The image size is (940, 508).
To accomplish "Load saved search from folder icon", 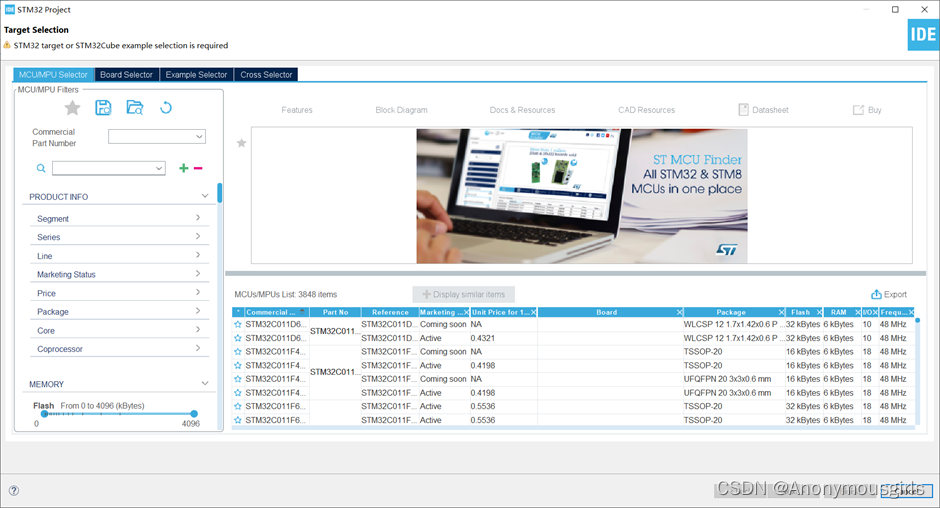I will point(135,108).
